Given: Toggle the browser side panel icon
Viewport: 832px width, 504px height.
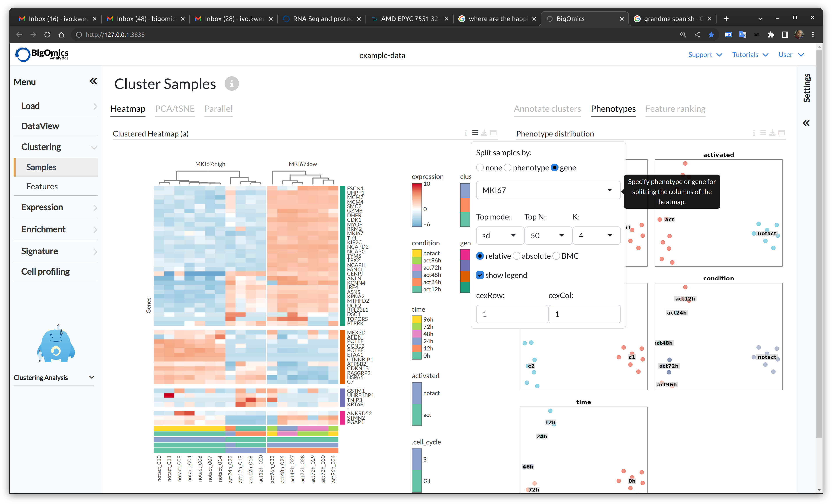Looking at the screenshot, I should coord(785,34).
